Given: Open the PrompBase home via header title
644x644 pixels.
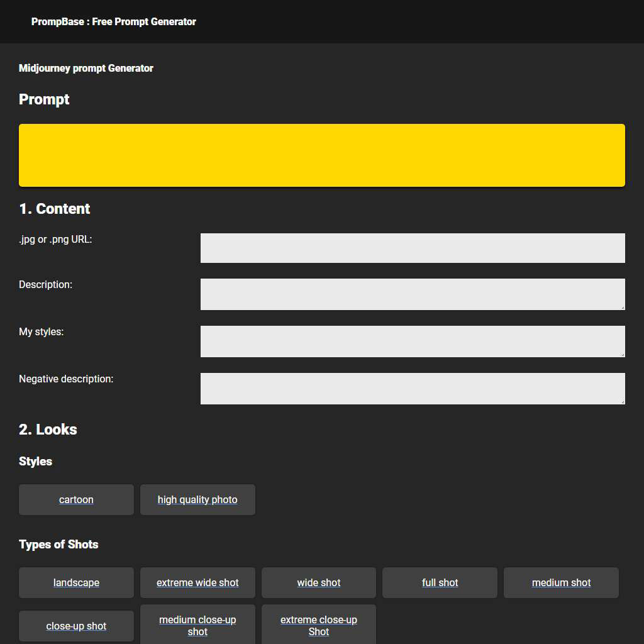Looking at the screenshot, I should click(x=114, y=21).
